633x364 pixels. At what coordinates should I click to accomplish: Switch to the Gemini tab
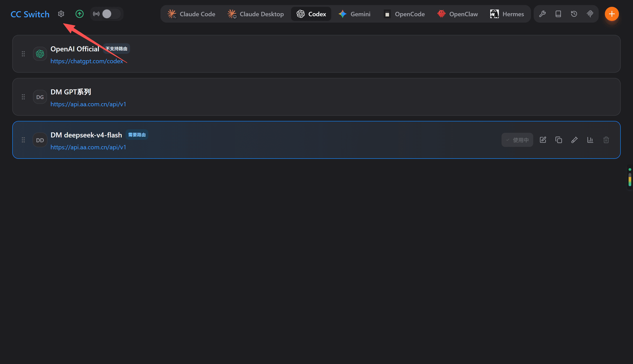coord(355,14)
